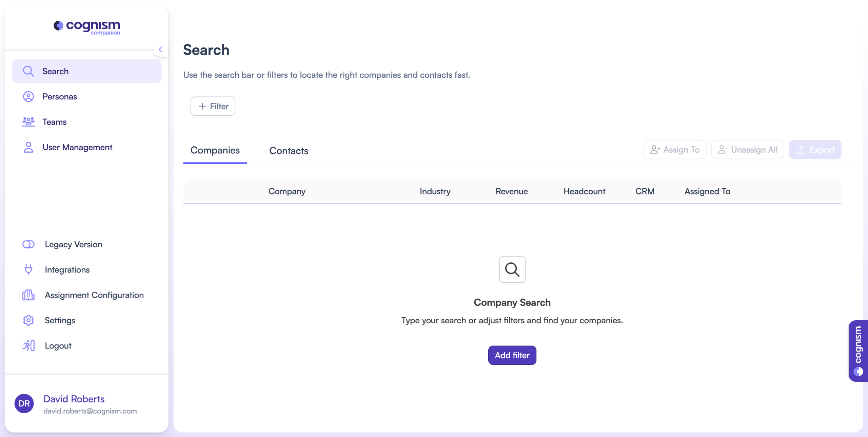Click the Assign To button
The height and width of the screenshot is (437, 868).
pyautogui.click(x=675, y=150)
